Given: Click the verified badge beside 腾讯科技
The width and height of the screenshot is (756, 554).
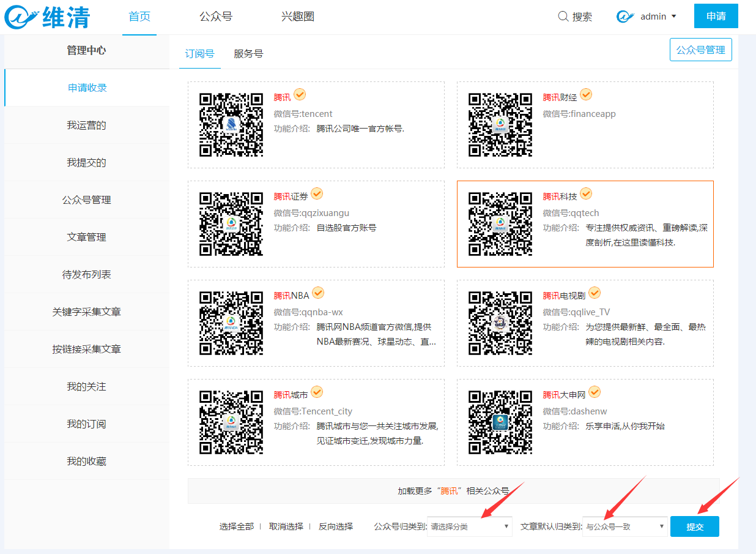Looking at the screenshot, I should (x=586, y=194).
